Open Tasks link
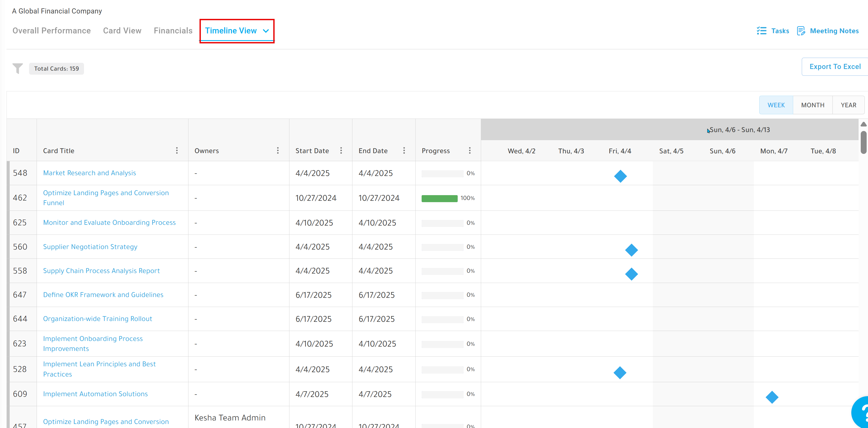This screenshot has width=868, height=428. 780,31
